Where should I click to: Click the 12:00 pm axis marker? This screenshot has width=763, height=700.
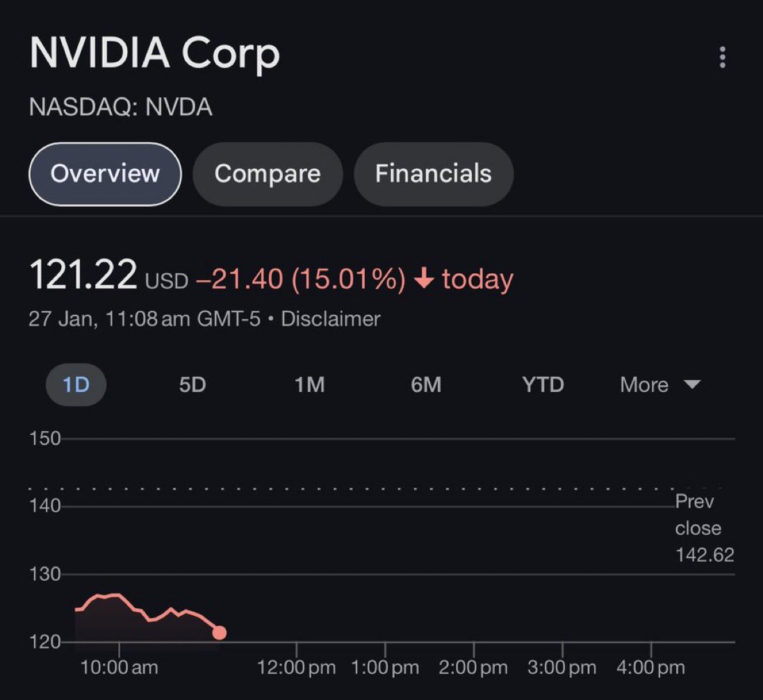[x=296, y=667]
